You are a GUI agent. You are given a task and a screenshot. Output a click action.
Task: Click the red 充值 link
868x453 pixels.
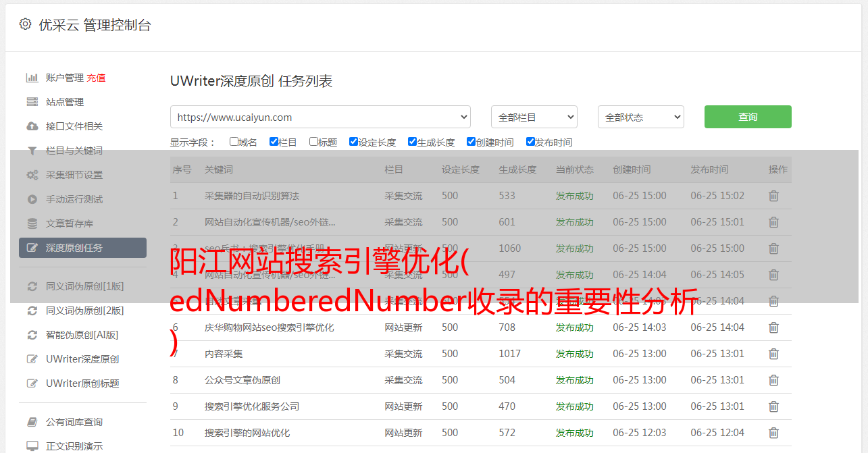tap(96, 78)
